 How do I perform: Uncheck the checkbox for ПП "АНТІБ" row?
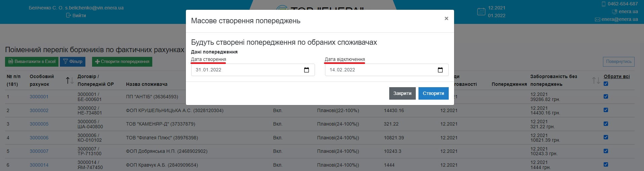tap(606, 97)
